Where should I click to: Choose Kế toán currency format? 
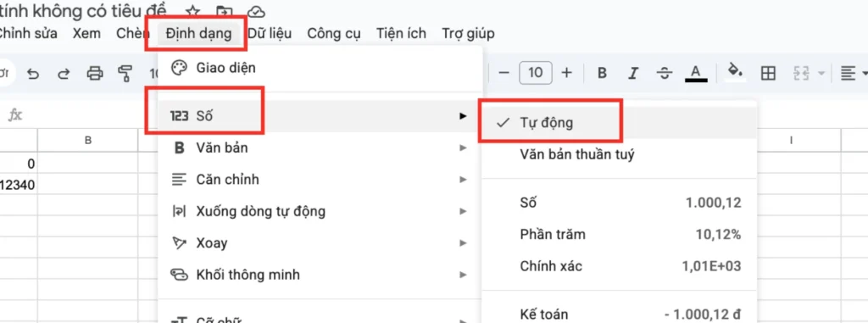coord(619,315)
